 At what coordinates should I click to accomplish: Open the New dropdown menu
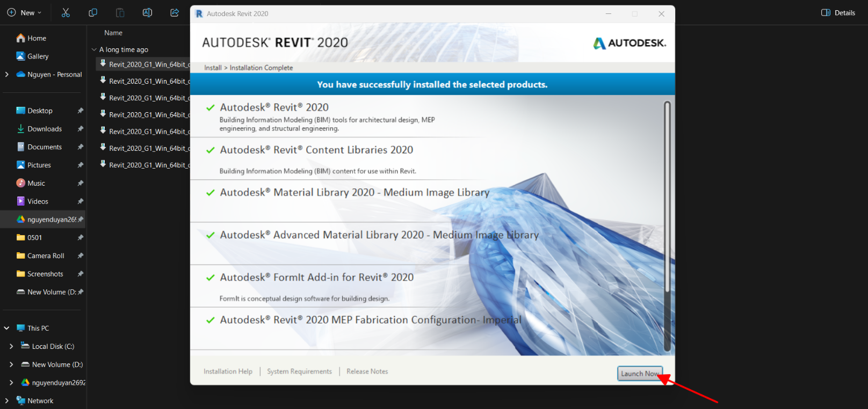point(24,12)
